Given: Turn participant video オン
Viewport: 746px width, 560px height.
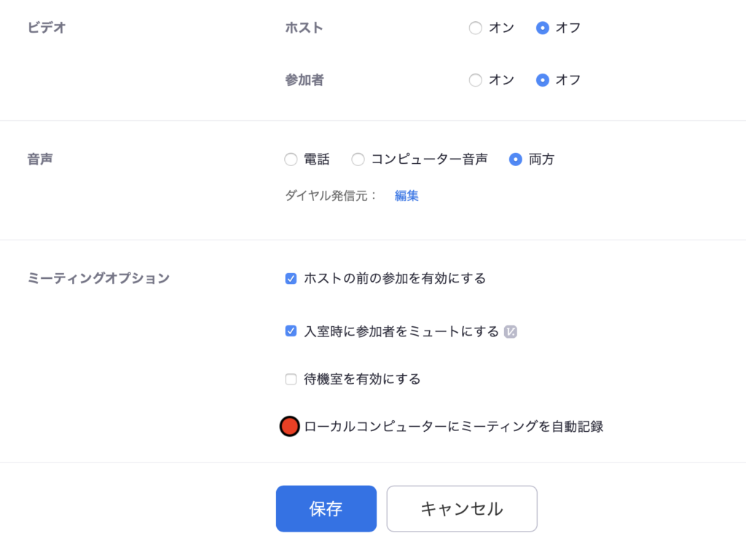Looking at the screenshot, I should pos(475,80).
